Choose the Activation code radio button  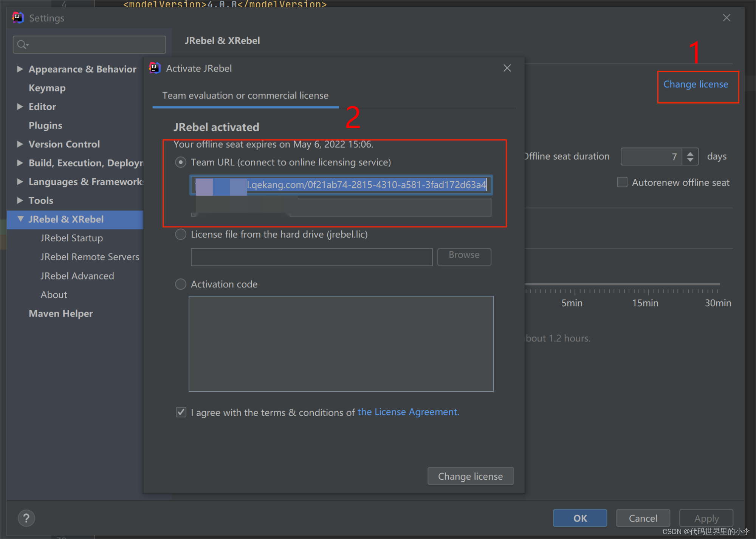[181, 284]
